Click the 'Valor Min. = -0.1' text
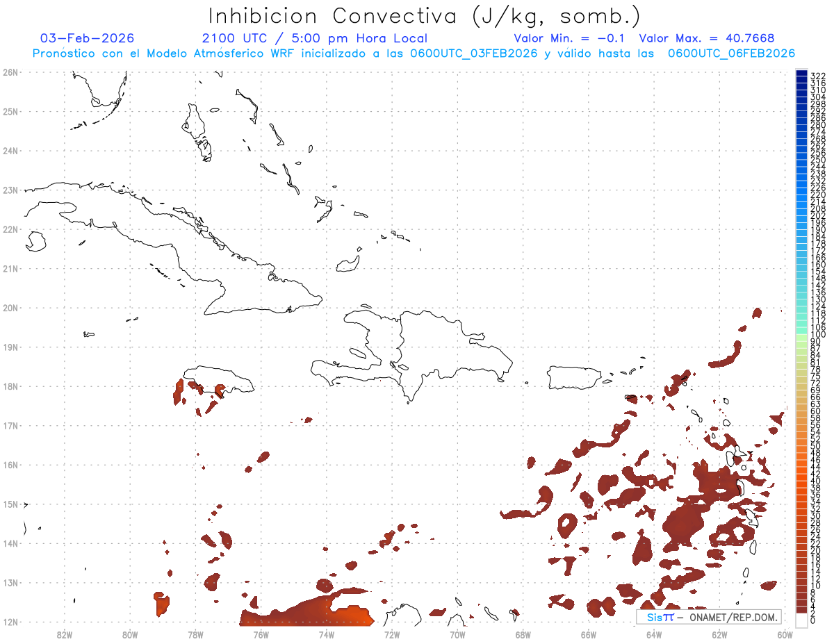 click(569, 38)
